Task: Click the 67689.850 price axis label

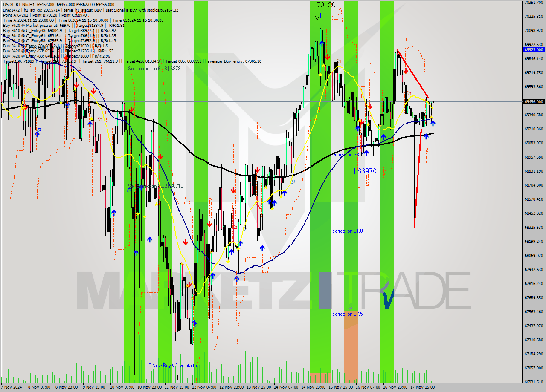Action: tap(534, 298)
